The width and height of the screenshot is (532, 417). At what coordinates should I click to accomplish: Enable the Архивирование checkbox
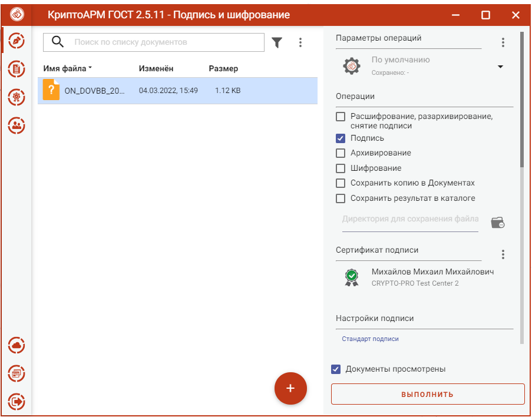point(341,153)
